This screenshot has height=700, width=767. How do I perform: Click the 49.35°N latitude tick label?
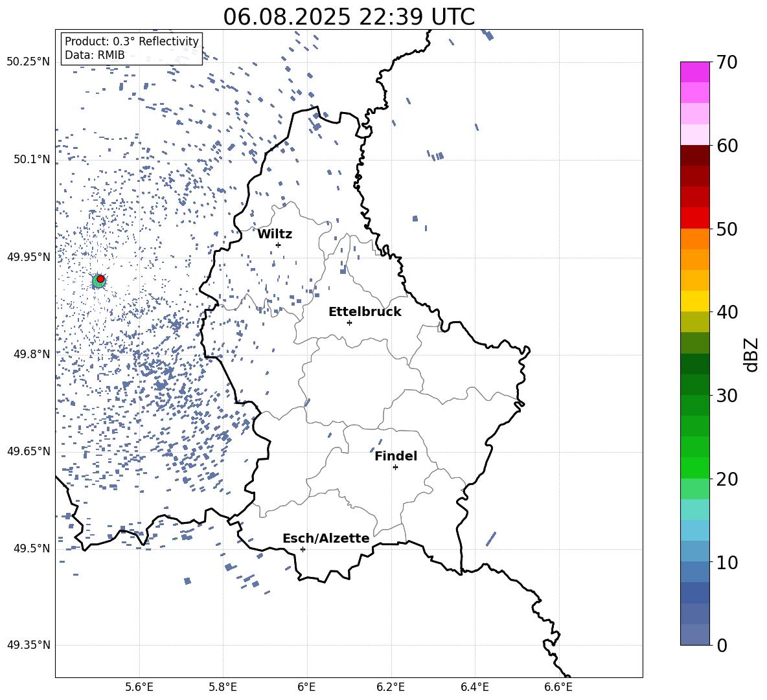click(x=29, y=645)
